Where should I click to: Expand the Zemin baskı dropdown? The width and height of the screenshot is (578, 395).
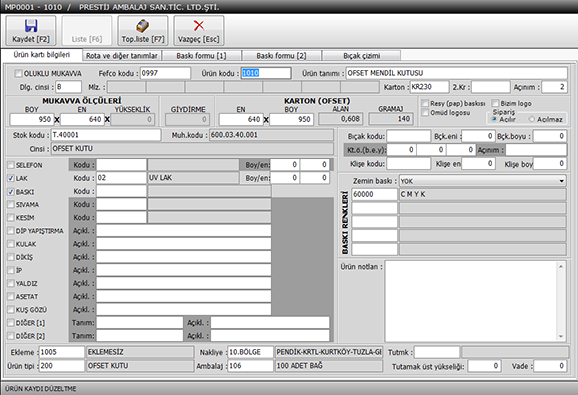tap(561, 181)
